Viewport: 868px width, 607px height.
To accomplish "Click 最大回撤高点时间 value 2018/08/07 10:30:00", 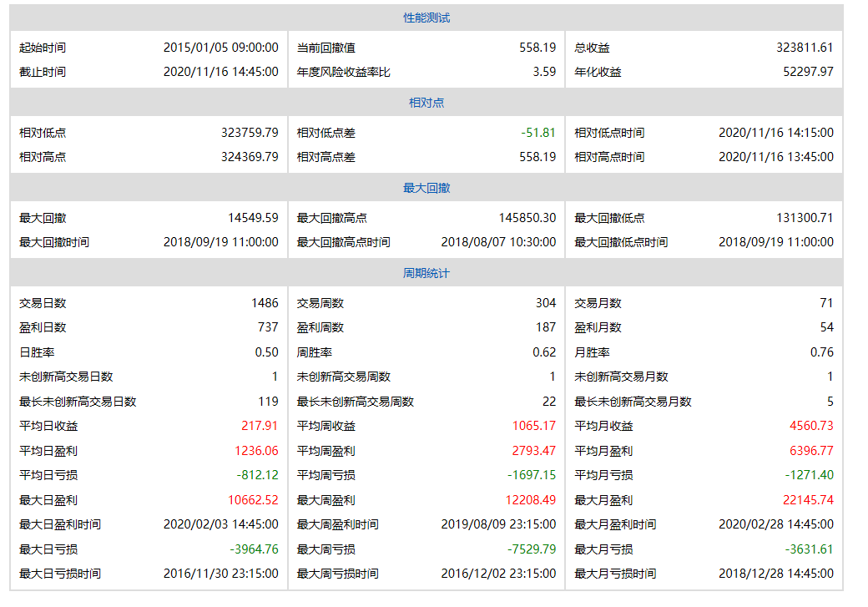I will pyautogui.click(x=498, y=243).
